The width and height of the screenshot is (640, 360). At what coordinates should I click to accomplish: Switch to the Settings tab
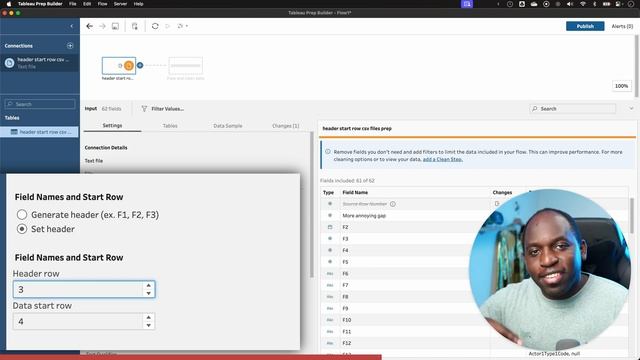click(x=112, y=126)
